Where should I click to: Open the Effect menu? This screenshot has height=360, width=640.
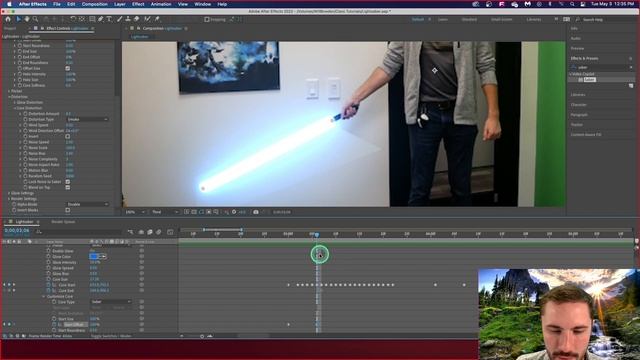pos(138,4)
